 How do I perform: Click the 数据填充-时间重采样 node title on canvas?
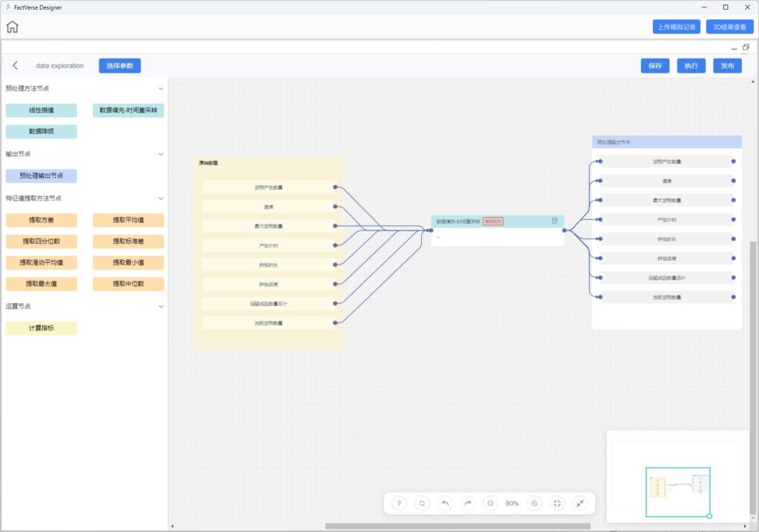[x=458, y=222]
